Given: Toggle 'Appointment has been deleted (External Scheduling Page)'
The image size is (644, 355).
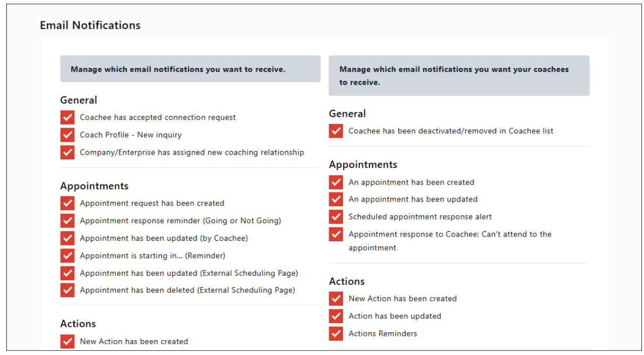Looking at the screenshot, I should [67, 290].
